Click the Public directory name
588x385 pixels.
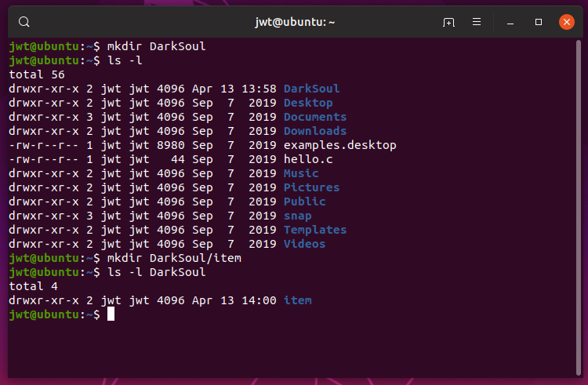coord(304,202)
